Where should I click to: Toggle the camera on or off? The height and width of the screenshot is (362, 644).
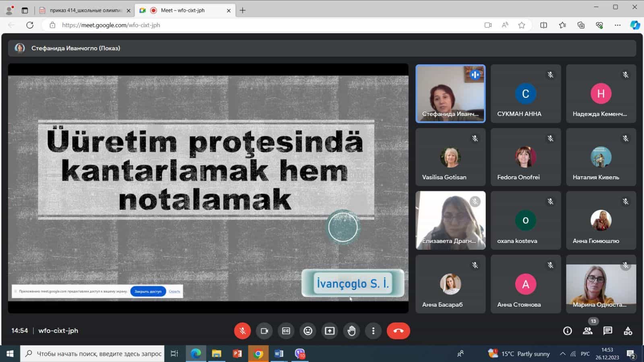tap(264, 331)
